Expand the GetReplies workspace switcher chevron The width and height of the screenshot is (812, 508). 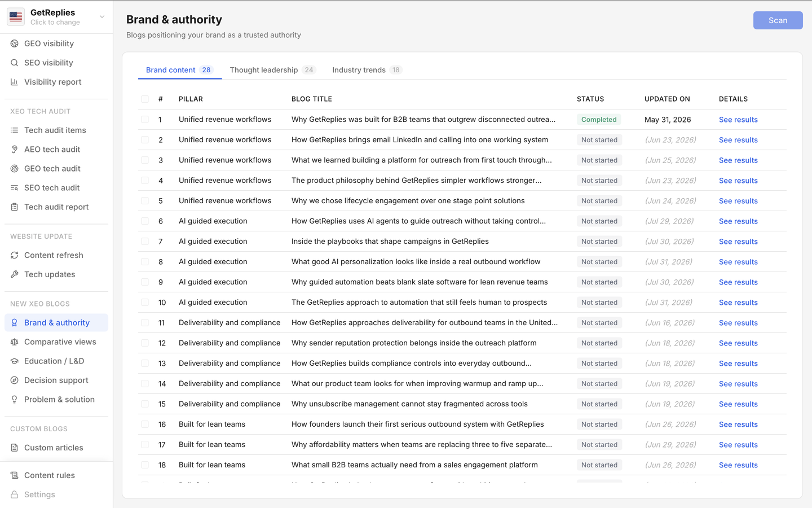coord(102,17)
